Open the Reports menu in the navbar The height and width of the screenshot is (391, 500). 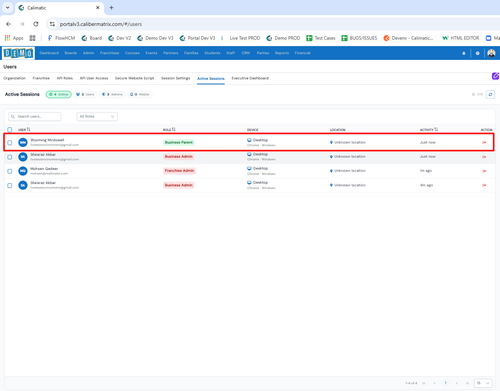tap(282, 53)
